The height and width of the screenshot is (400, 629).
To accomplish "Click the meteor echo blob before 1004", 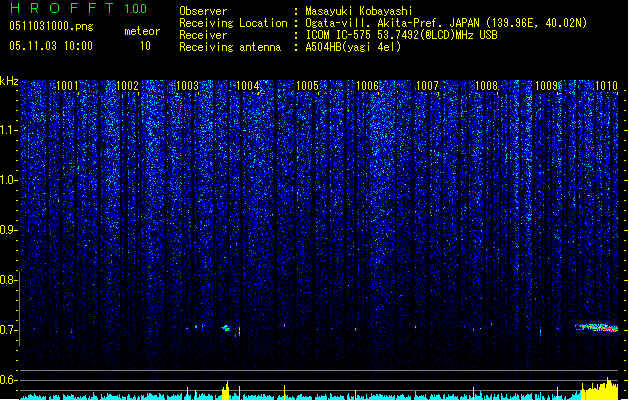I will click(x=226, y=328).
